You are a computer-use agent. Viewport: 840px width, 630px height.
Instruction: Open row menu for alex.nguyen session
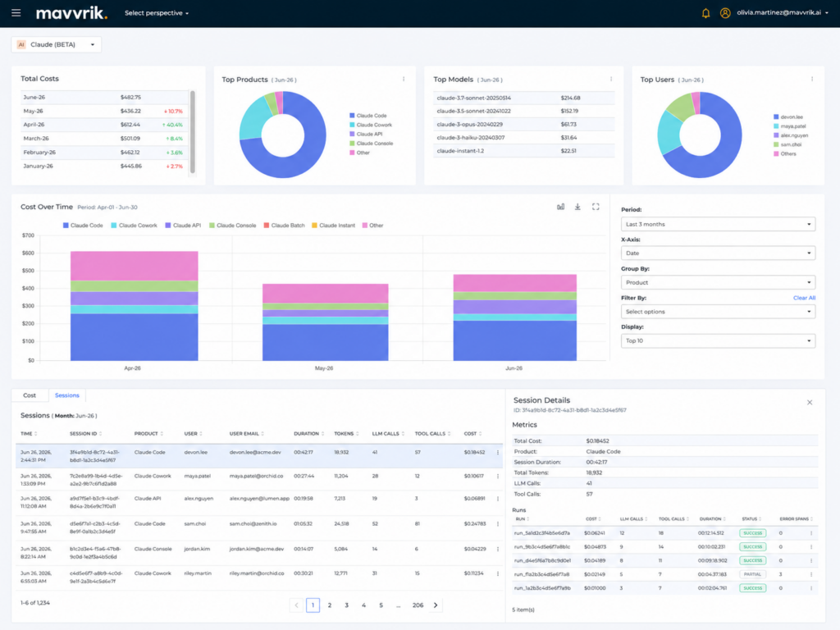click(x=498, y=499)
